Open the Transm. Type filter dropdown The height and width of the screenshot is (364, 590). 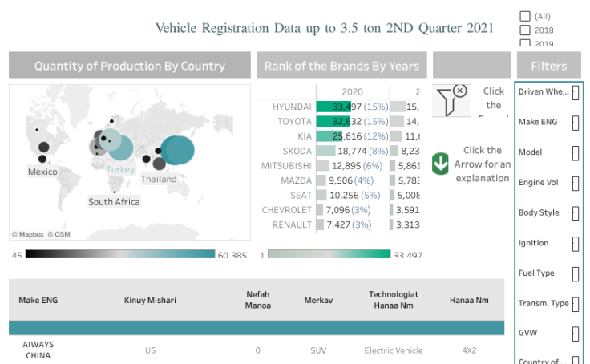point(576,304)
